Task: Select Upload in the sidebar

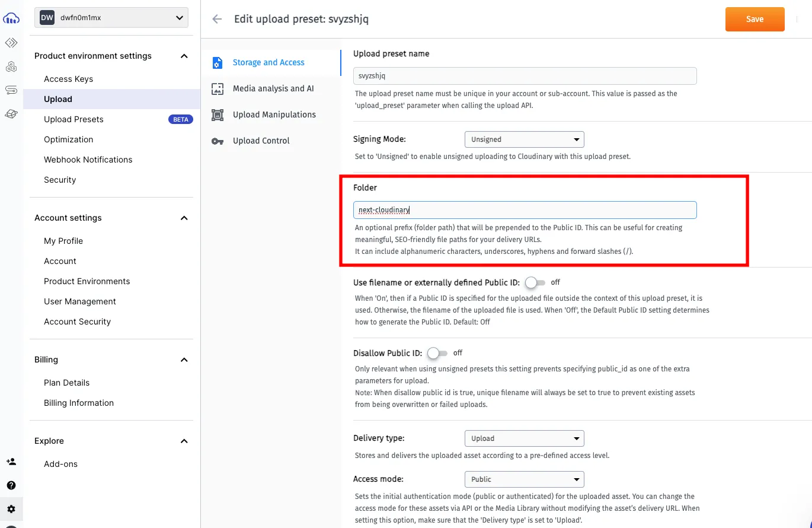Action: pyautogui.click(x=58, y=99)
